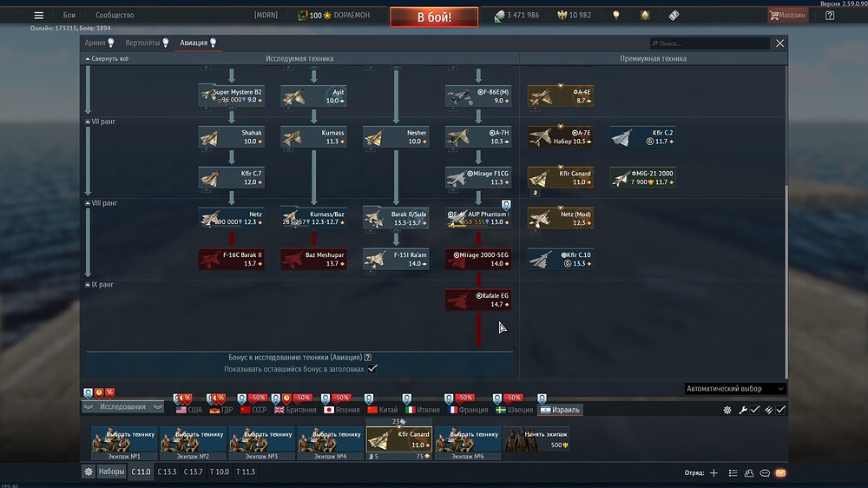Click the search field in tech tree
This screenshot has width=868, height=488.
coord(710,43)
